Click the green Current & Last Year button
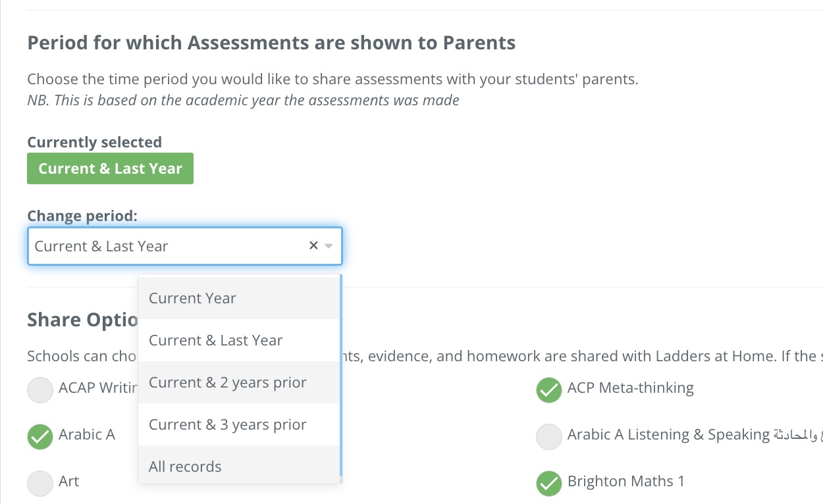Screen dimensions: 823x504 tap(110, 168)
